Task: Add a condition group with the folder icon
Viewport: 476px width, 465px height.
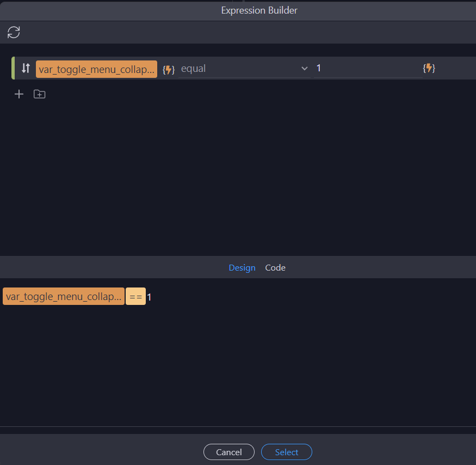Action: [x=39, y=94]
